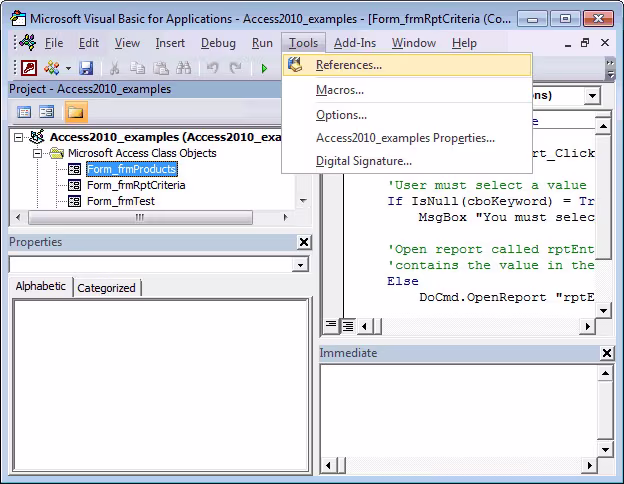624x484 pixels.
Task: Click code window scroll up arrow
Action: click(603, 126)
